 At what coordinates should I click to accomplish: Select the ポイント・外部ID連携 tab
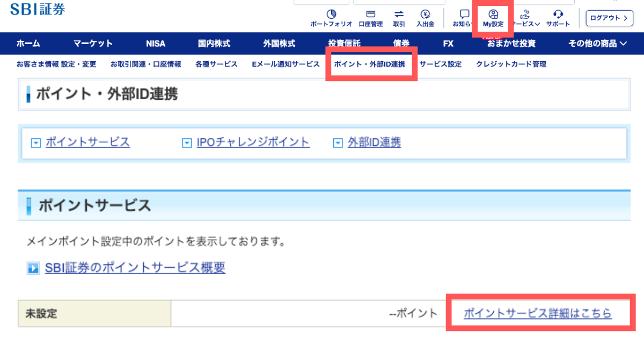(370, 64)
